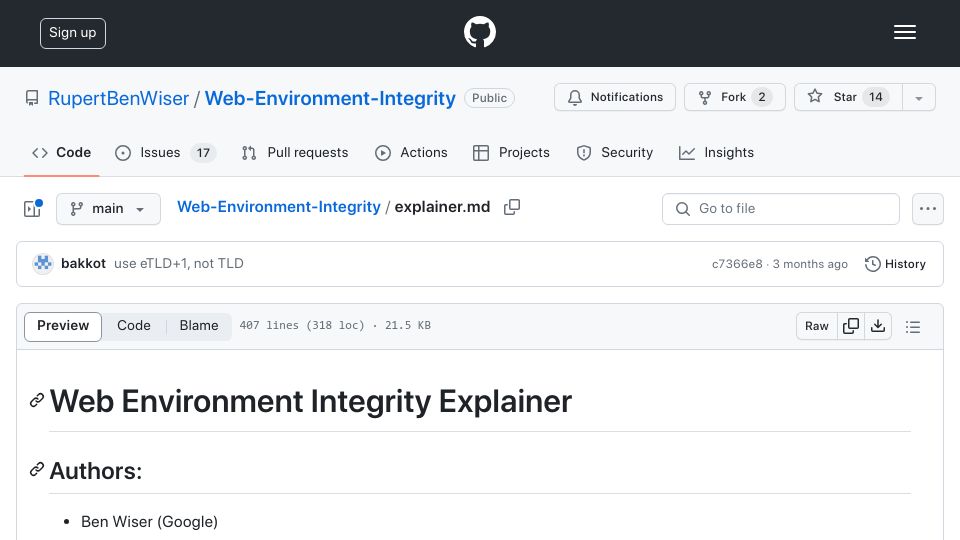Open the Raw file view
Viewport: 960px width, 540px height.
(x=817, y=326)
